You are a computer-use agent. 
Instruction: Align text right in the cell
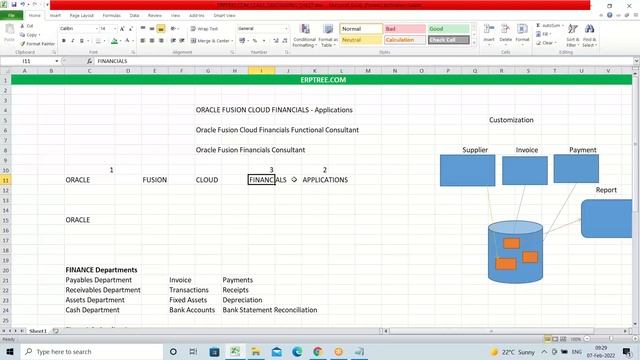pos(161,41)
